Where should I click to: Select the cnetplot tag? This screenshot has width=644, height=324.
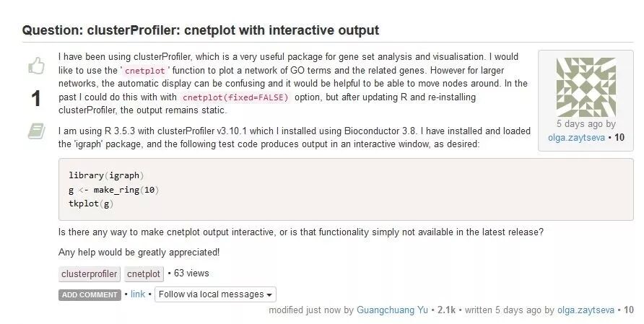point(143,274)
